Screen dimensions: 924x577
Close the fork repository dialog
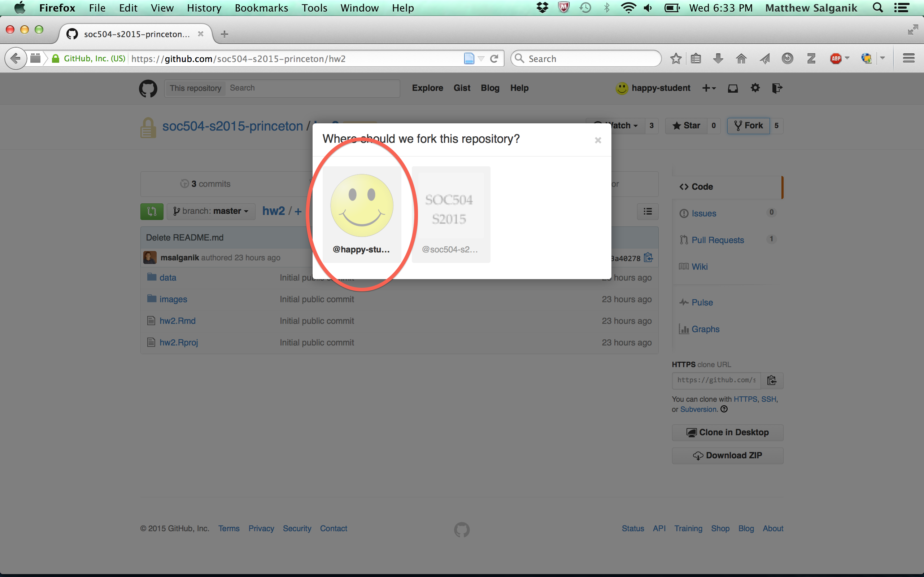(x=598, y=140)
